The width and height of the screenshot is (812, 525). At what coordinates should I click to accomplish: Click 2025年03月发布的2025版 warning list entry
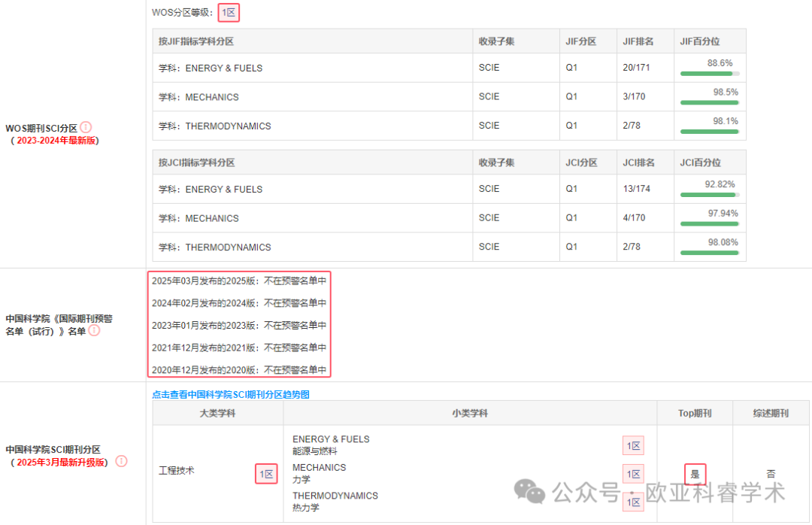(x=239, y=281)
